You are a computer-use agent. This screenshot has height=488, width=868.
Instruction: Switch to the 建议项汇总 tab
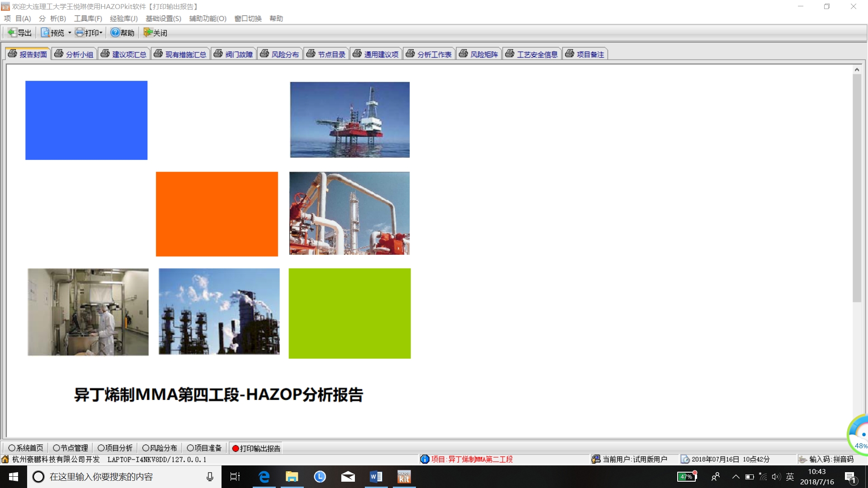[124, 54]
